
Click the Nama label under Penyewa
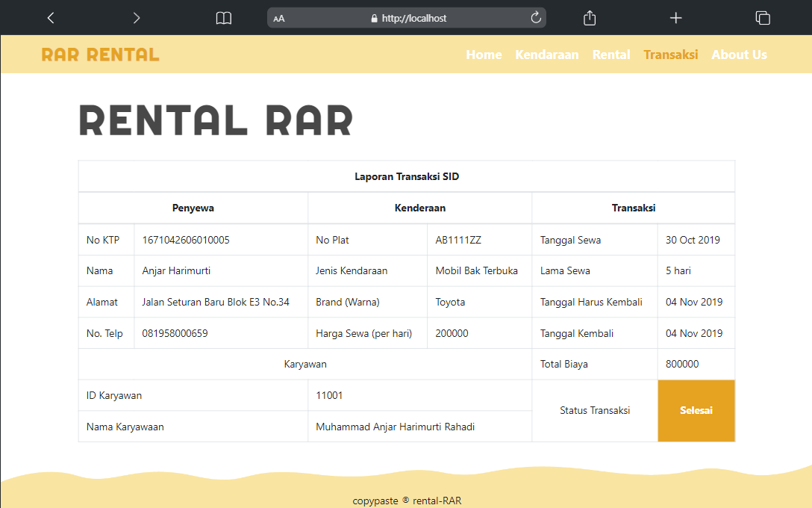(x=99, y=270)
